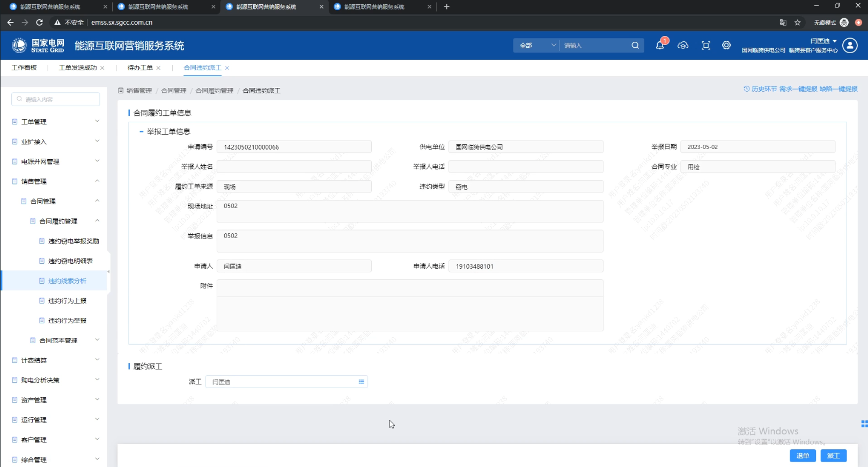Open the cloud service icon in header
Viewport: 868px width, 467px height.
click(683, 46)
